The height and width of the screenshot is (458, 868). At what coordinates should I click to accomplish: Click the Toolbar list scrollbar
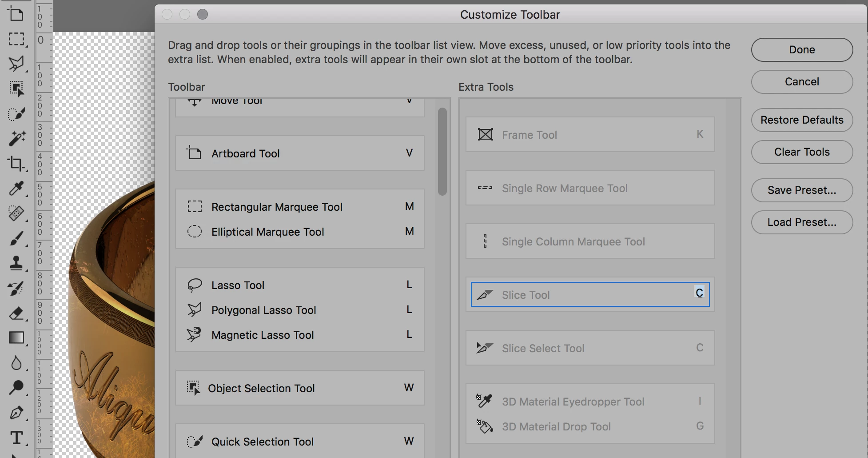click(442, 151)
